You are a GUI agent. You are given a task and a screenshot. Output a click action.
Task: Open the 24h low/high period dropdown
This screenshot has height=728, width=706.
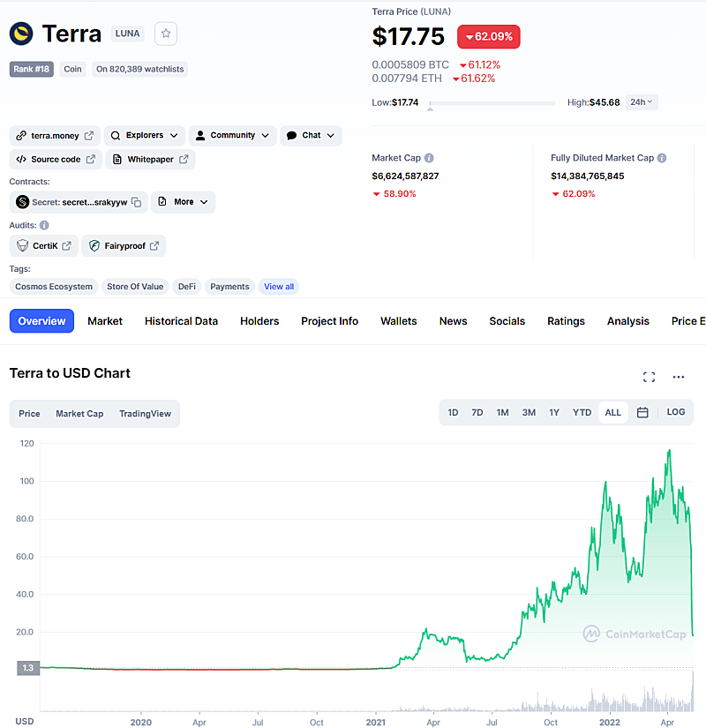point(642,102)
